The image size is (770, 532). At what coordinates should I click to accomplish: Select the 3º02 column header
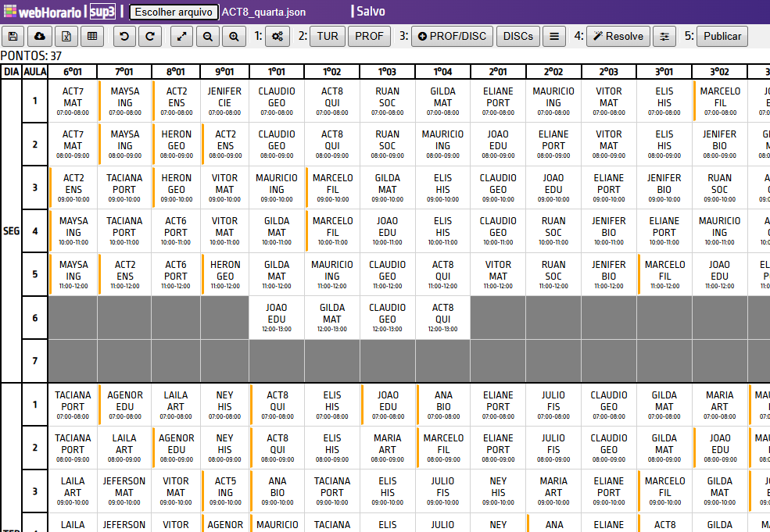[x=719, y=72]
